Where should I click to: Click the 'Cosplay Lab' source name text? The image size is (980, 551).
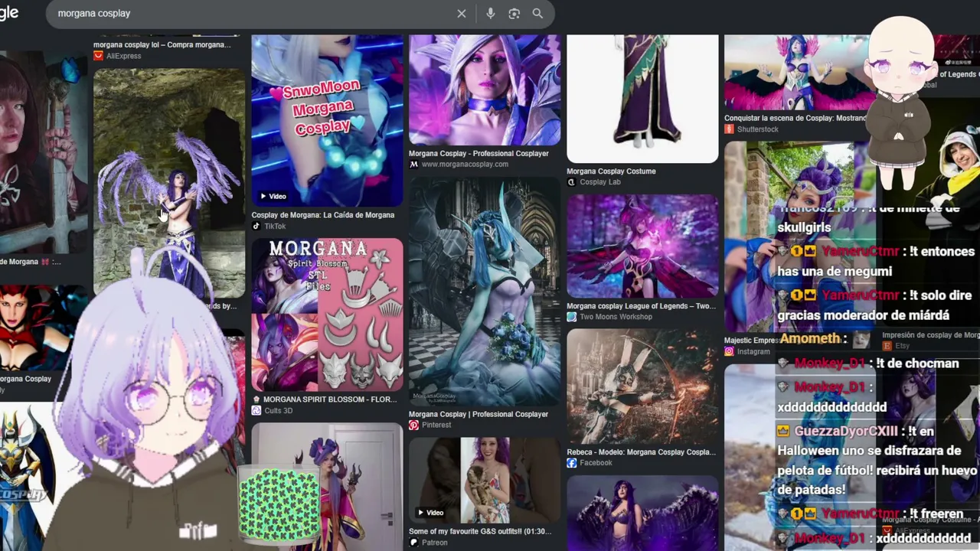[x=600, y=182]
